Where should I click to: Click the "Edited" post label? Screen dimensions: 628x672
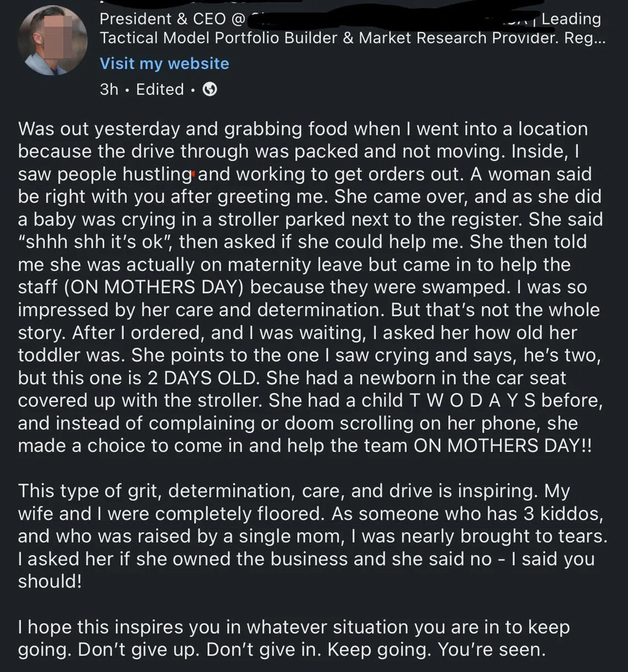click(x=160, y=89)
